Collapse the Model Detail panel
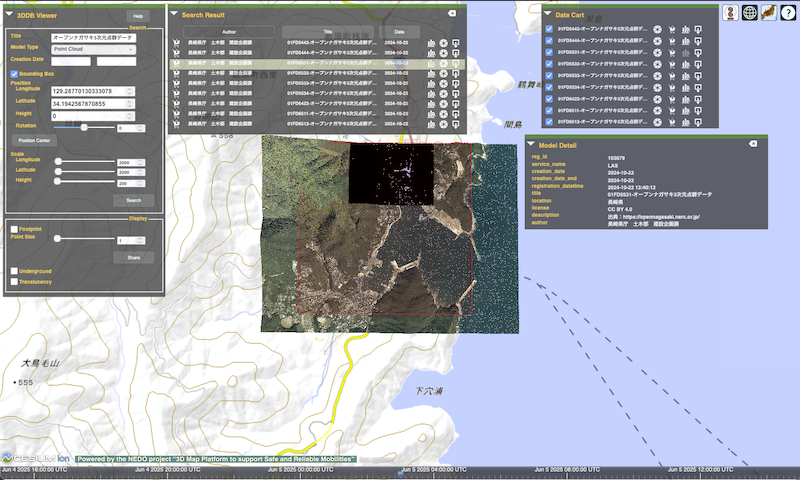Screen dimensions: 800x480 pyautogui.click(x=531, y=144)
